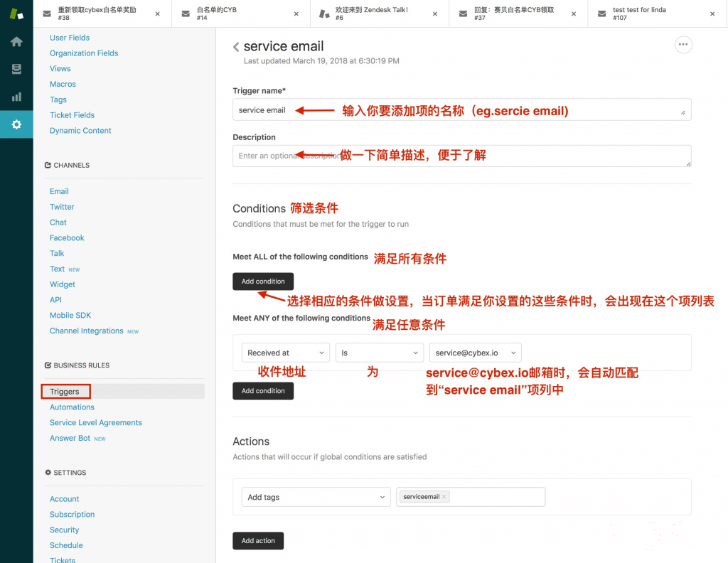Click the Description text field
728x563 pixels.
462,156
